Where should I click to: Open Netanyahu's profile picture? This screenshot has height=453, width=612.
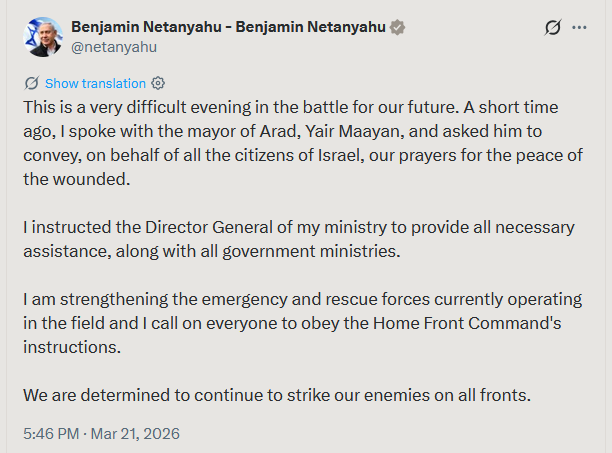pyautogui.click(x=43, y=36)
